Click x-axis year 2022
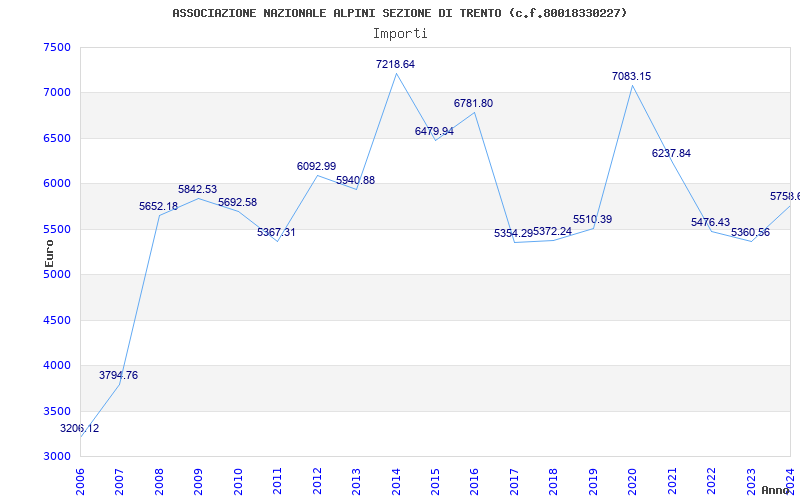This screenshot has width=800, height=500. tap(712, 482)
